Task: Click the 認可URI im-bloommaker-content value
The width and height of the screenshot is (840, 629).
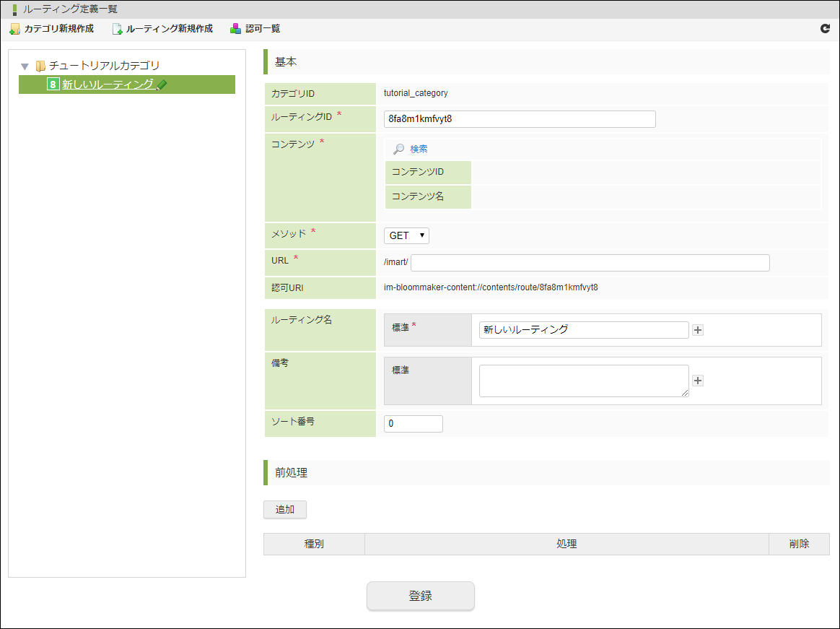Action: click(491, 287)
